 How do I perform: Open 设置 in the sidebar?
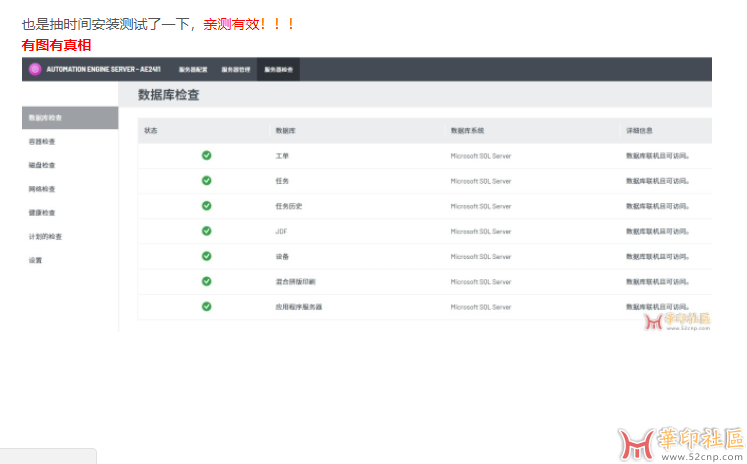pos(35,260)
